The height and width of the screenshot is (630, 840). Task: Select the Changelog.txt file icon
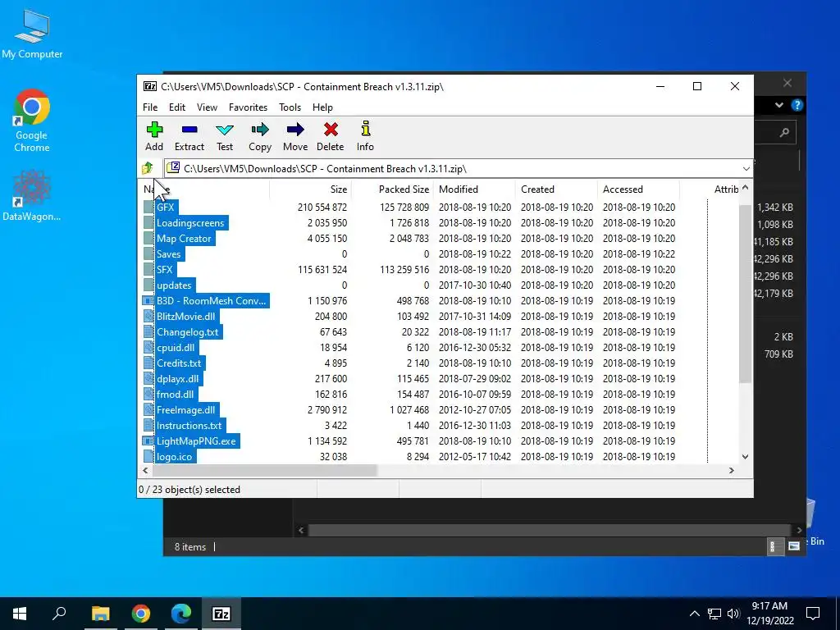(148, 331)
